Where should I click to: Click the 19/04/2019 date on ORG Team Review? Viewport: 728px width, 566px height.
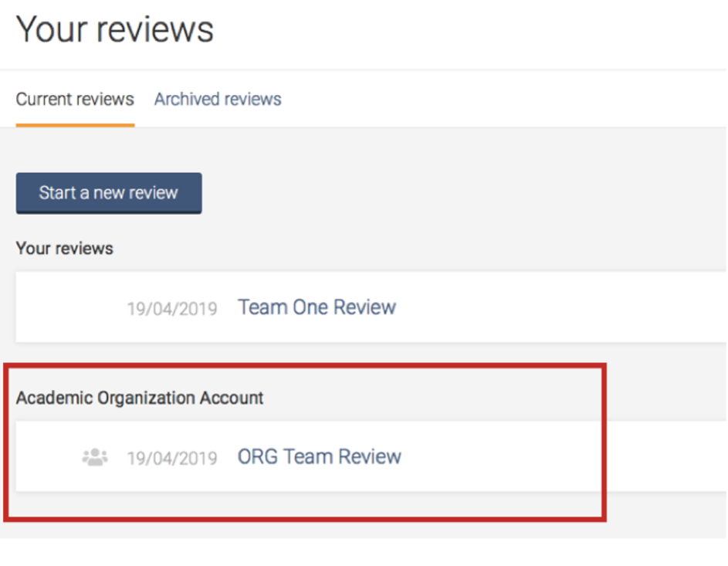tap(172, 458)
